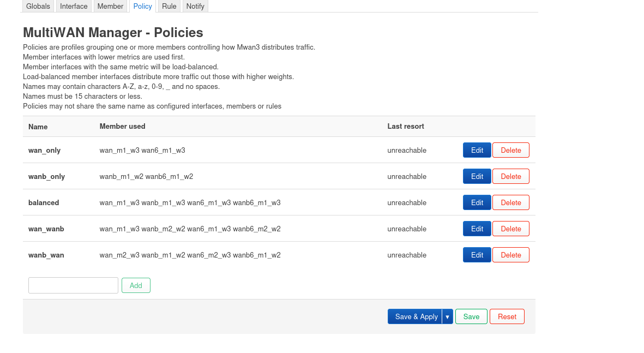
Task: Click 'unreachable' in the wan_wanb row
Action: coord(407,229)
